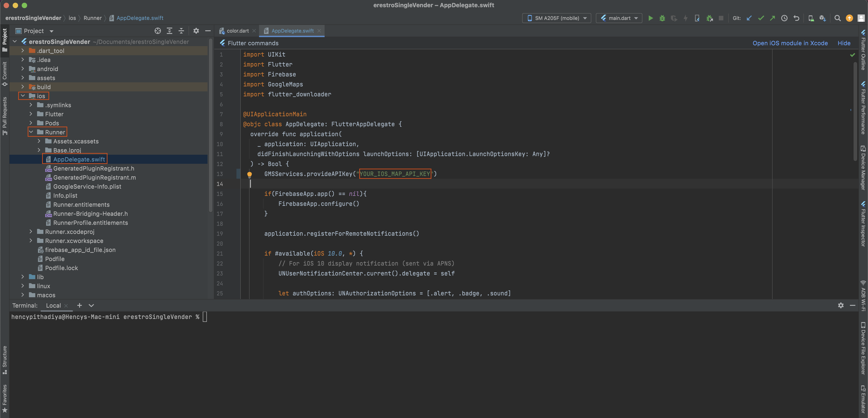Click the orange IDE update arrow icon
Screen dimensions: 868x418
tap(849, 18)
